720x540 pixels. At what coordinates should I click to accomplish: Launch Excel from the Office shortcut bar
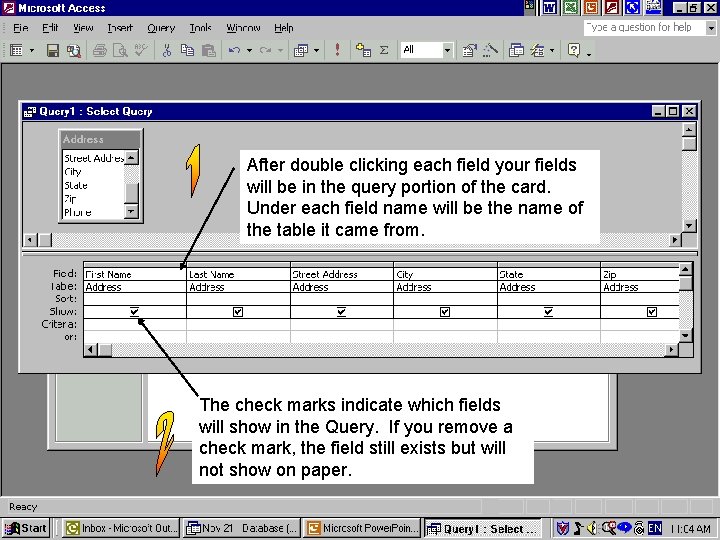570,7
